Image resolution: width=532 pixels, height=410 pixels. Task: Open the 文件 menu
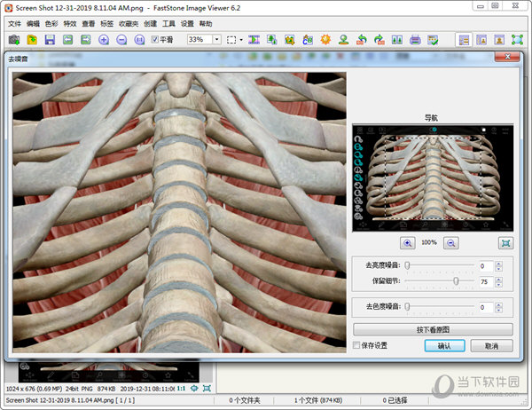(14, 23)
